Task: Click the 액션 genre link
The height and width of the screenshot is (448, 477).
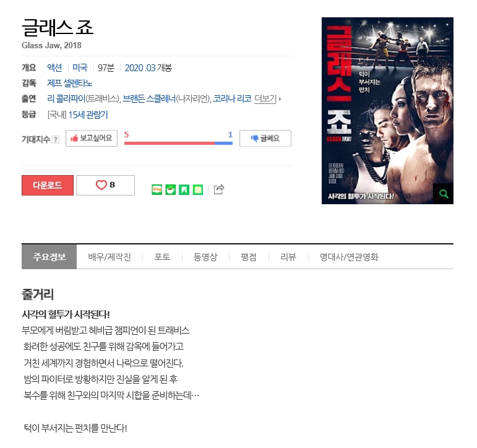Action: pos(54,67)
